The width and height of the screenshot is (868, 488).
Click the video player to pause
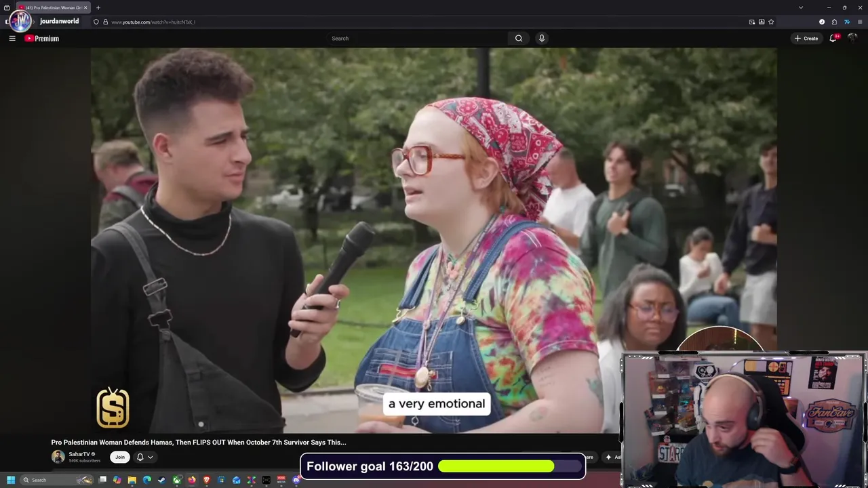click(x=434, y=240)
